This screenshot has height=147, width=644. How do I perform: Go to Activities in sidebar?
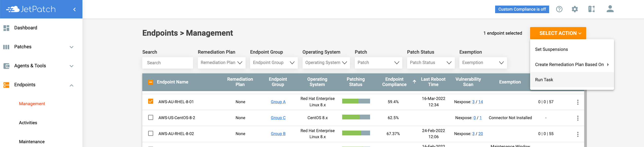(28, 123)
